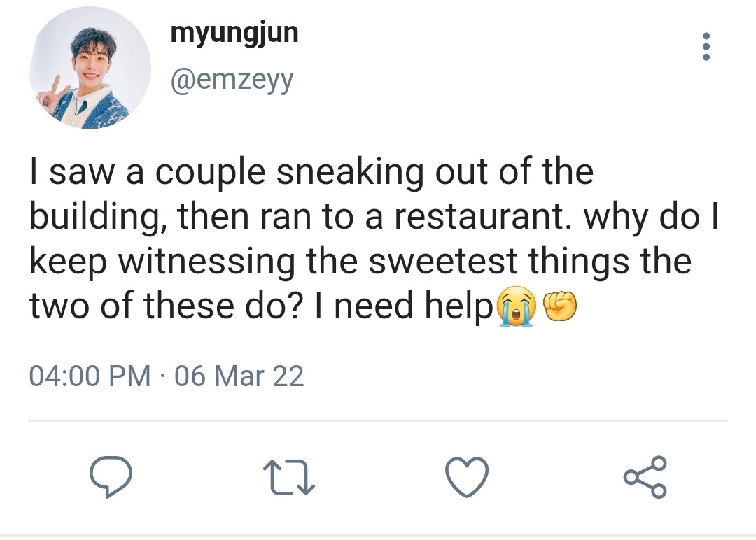
Task: Open myungjun's profile picture
Action: (90, 70)
